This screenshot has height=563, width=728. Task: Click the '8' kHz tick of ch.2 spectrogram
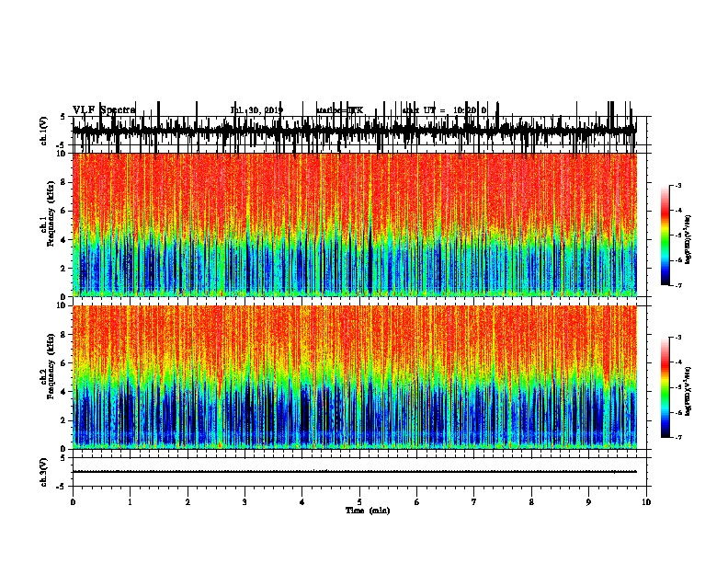(63, 335)
